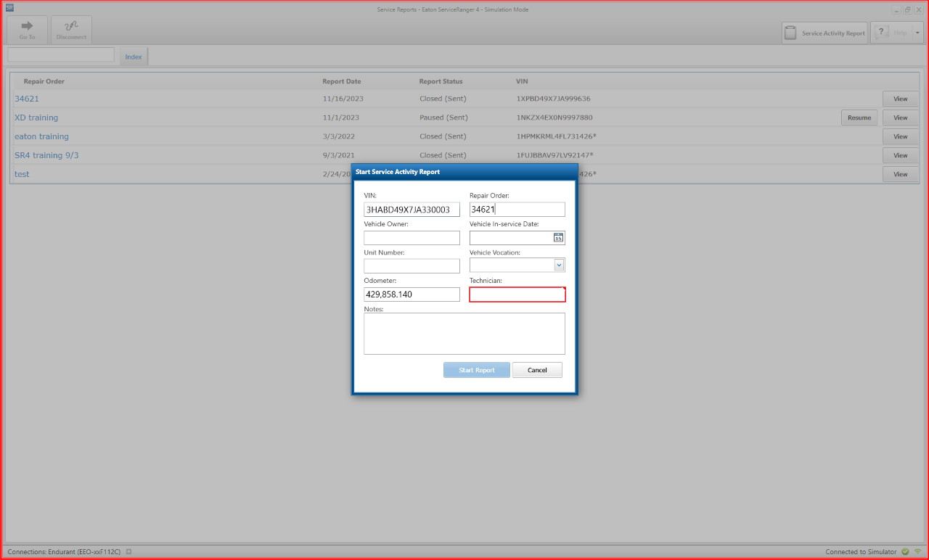Viewport: 929px width, 560px height.
Task: Switch to the Index tab
Action: click(x=134, y=57)
